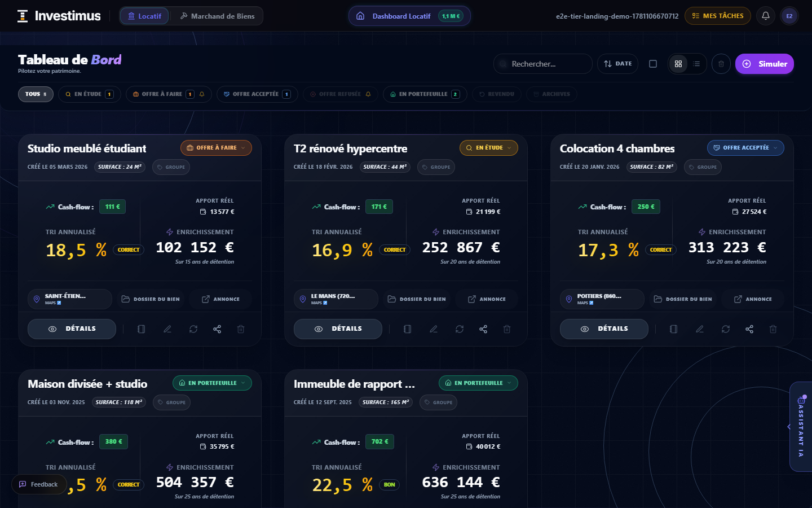Screen dimensions: 812x508
Task: Click Groupe tag on Immeuble de rapport card
Action: click(x=438, y=402)
